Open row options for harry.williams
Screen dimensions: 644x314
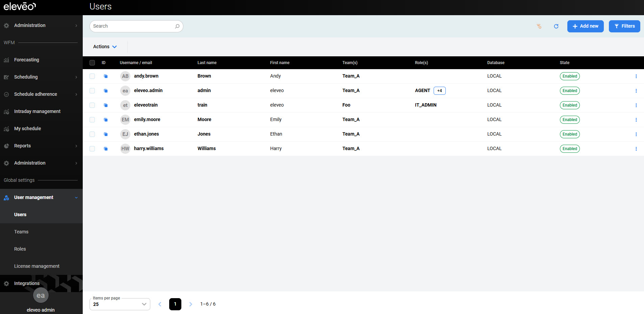(x=636, y=149)
